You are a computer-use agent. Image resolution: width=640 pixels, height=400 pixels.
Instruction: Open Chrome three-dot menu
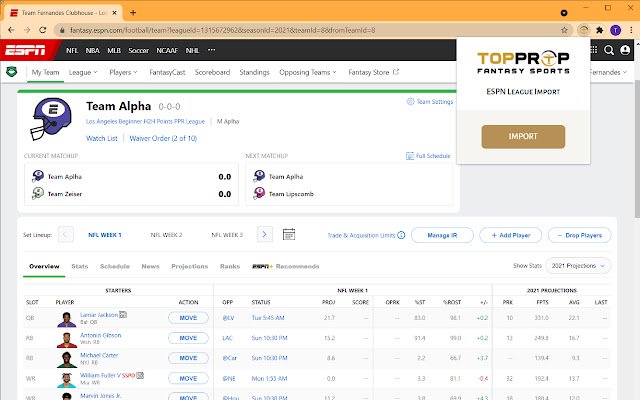pos(631,30)
